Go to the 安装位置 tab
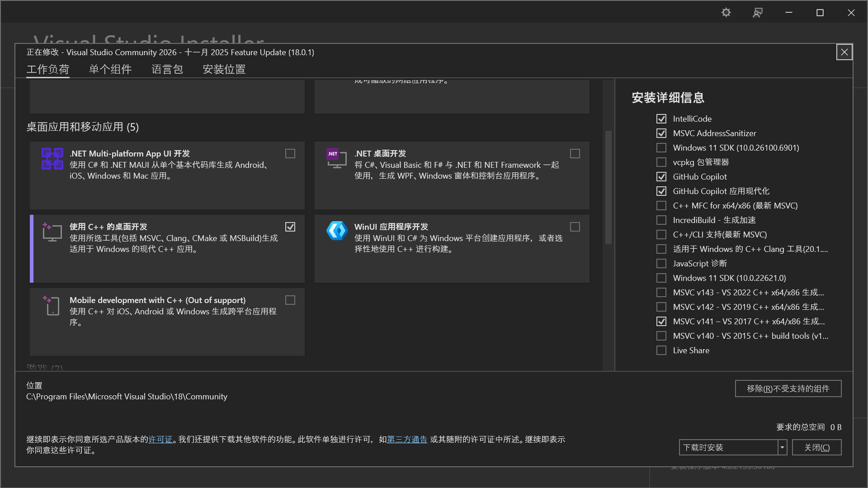The image size is (868, 488). point(224,69)
